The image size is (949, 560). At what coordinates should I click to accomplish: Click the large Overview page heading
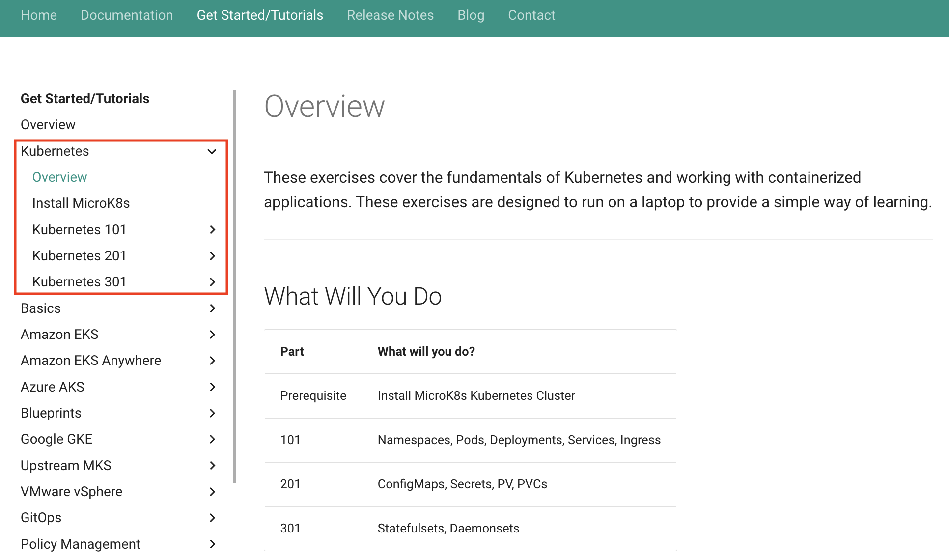point(324,107)
